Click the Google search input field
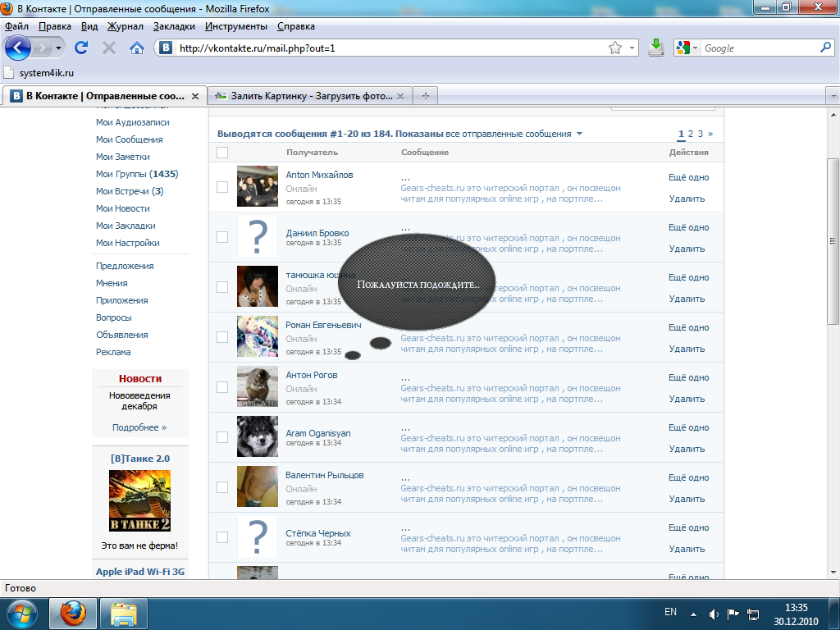Image resolution: width=840 pixels, height=630 pixels. [x=760, y=48]
